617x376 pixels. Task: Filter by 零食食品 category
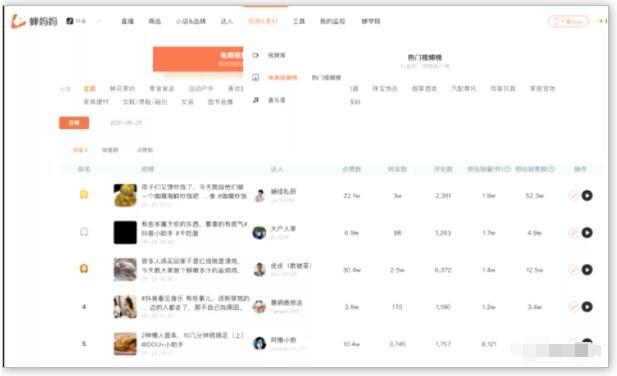click(162, 88)
